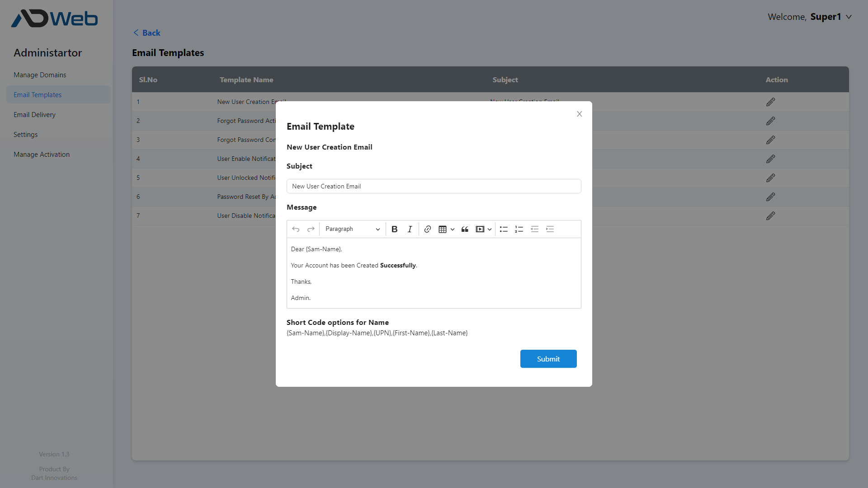Increase indent in editor toolbar
The image size is (868, 488).
coord(550,229)
